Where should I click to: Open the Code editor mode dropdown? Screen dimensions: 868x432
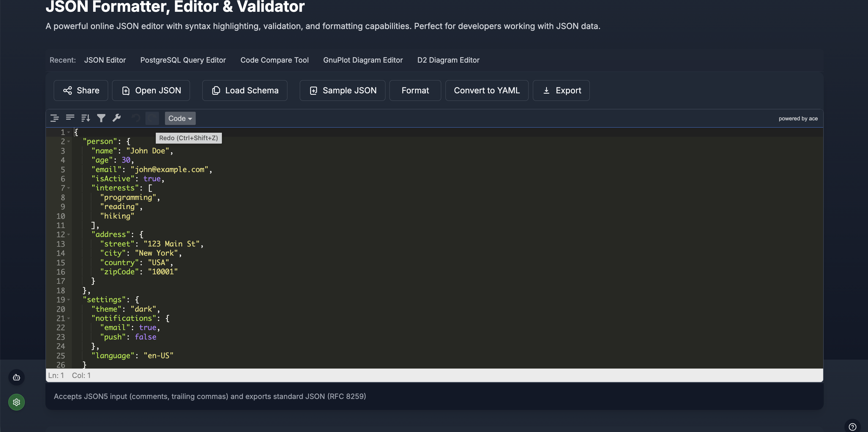point(180,118)
